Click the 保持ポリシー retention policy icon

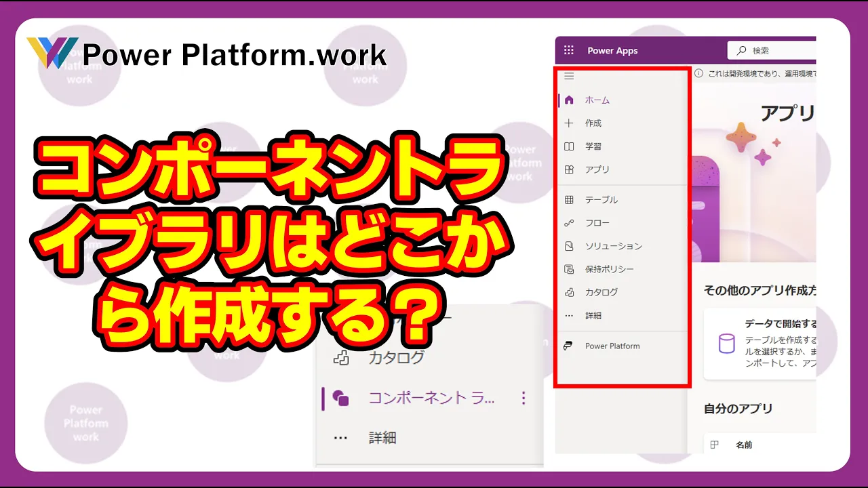(569, 269)
